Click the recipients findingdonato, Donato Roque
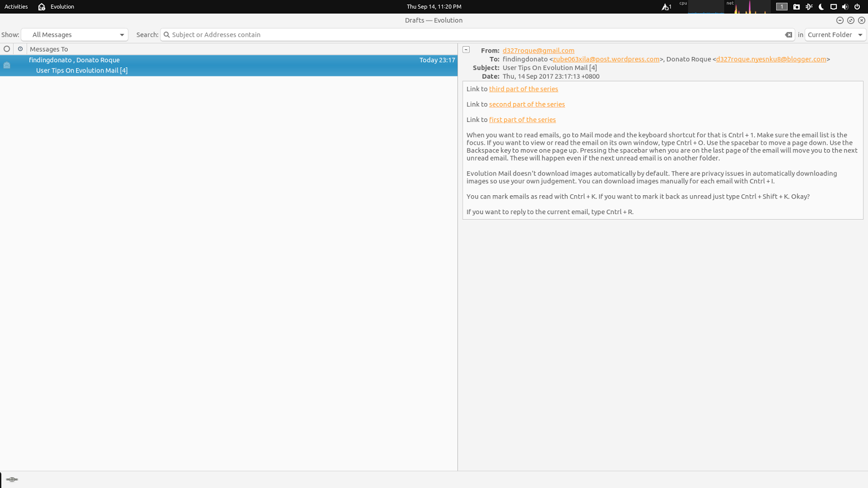This screenshot has width=868, height=488. tap(74, 60)
